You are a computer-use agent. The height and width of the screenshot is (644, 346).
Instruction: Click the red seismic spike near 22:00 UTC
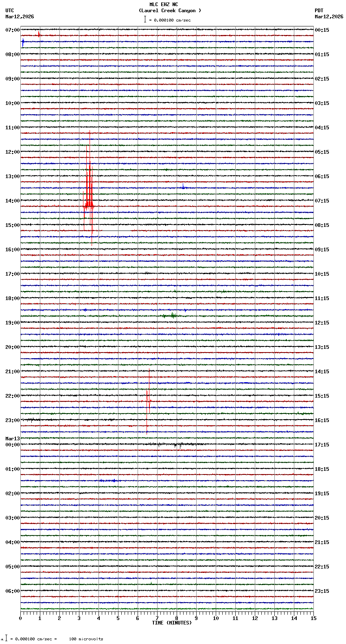(149, 401)
